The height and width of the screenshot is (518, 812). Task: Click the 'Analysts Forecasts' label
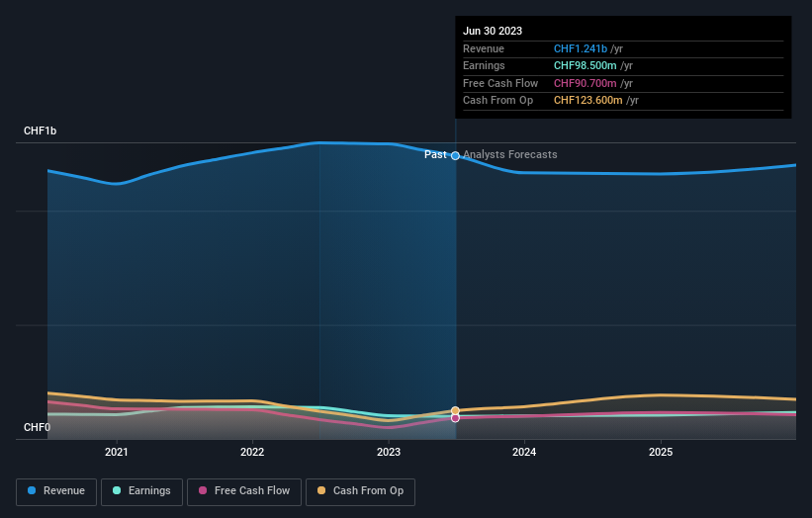point(510,155)
